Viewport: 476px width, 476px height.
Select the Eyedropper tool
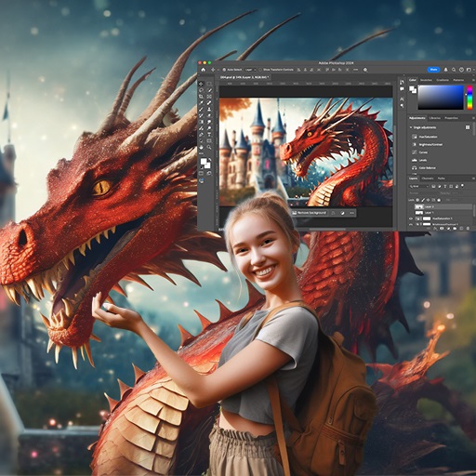(x=201, y=103)
